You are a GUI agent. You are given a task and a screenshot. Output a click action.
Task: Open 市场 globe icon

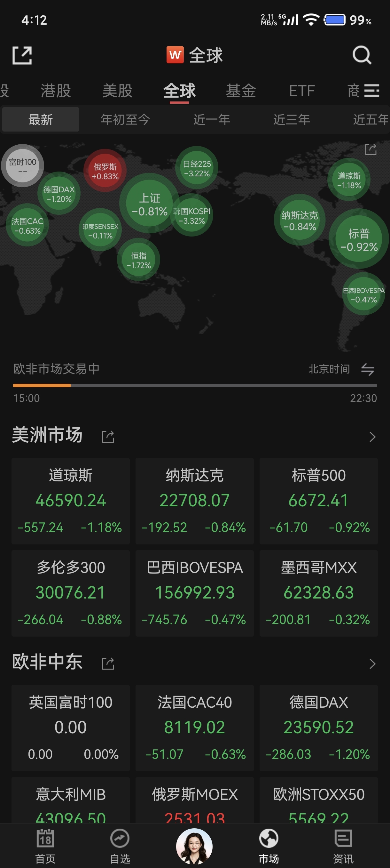coord(269,838)
